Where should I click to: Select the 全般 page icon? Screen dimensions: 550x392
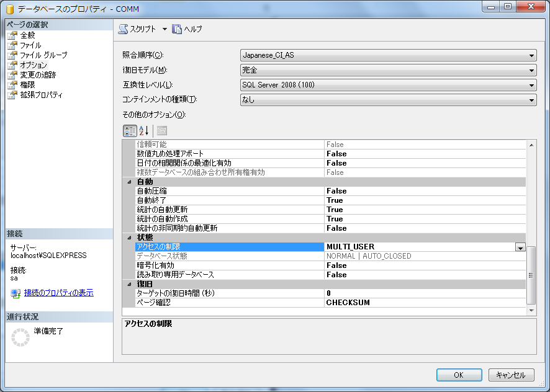pos(12,35)
